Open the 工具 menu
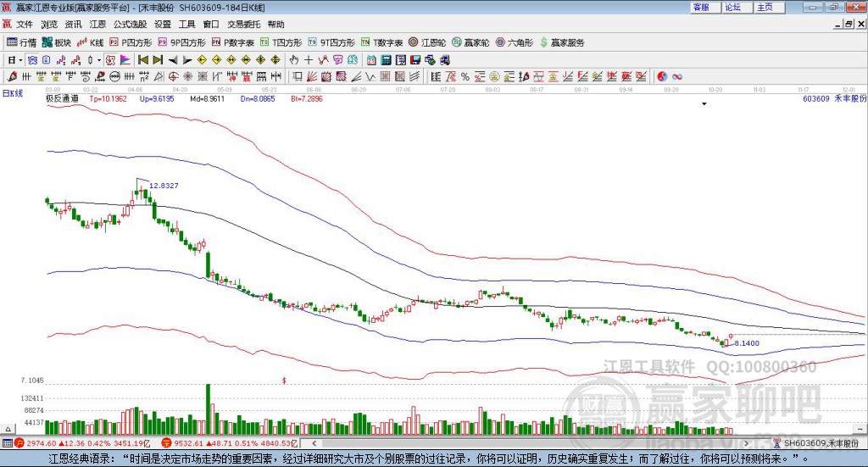868x467 pixels. [187, 25]
